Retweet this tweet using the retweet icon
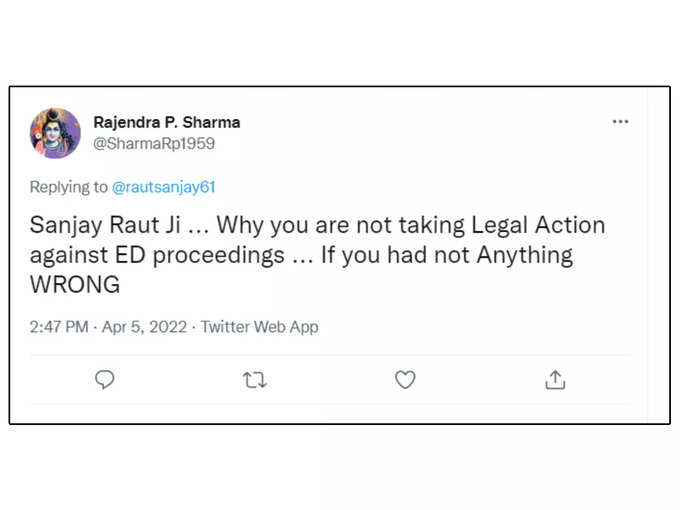Image resolution: width=680 pixels, height=510 pixels. [255, 380]
